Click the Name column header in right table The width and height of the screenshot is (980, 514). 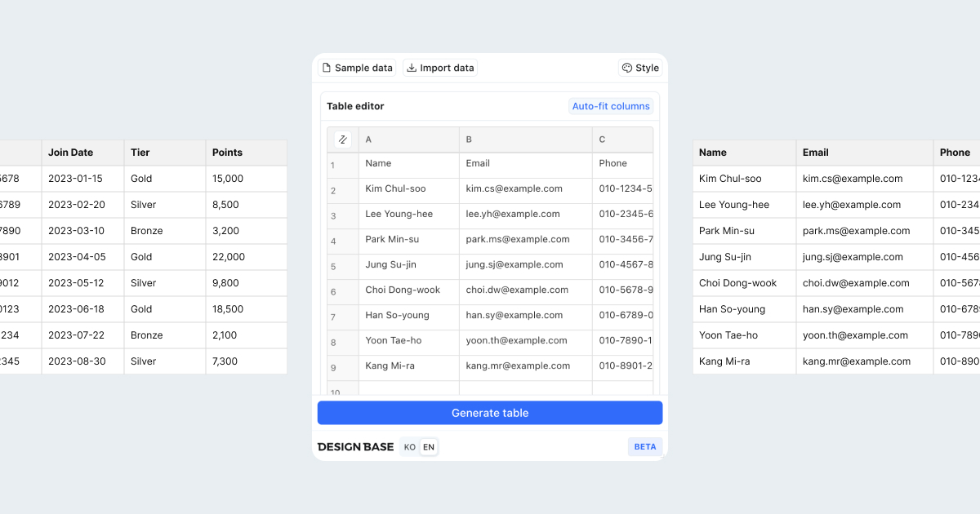click(743, 153)
